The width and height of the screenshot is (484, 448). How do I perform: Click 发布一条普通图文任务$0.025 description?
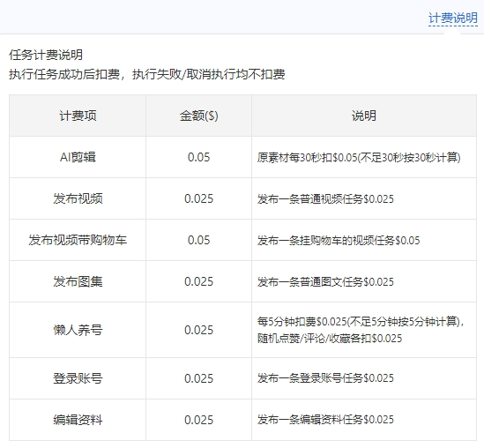tap(325, 281)
